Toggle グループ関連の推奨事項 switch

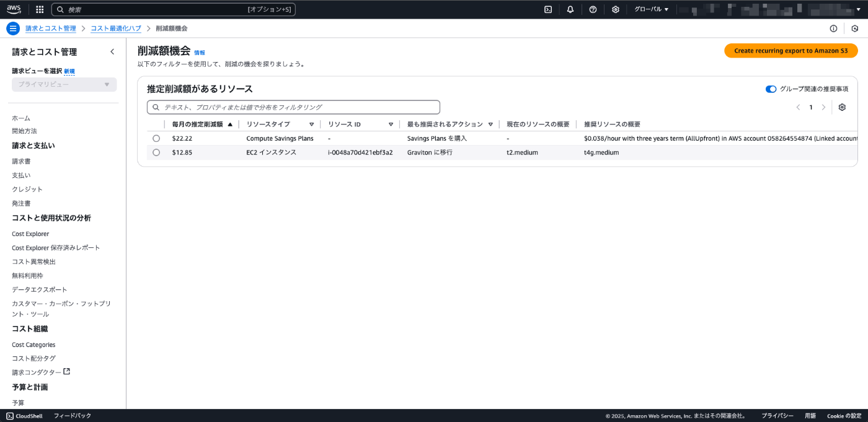(x=771, y=89)
